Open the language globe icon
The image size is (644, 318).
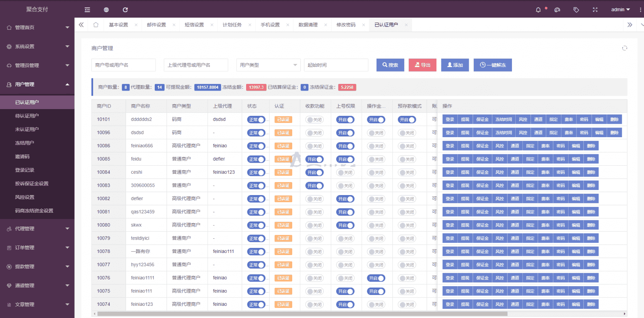point(106,9)
